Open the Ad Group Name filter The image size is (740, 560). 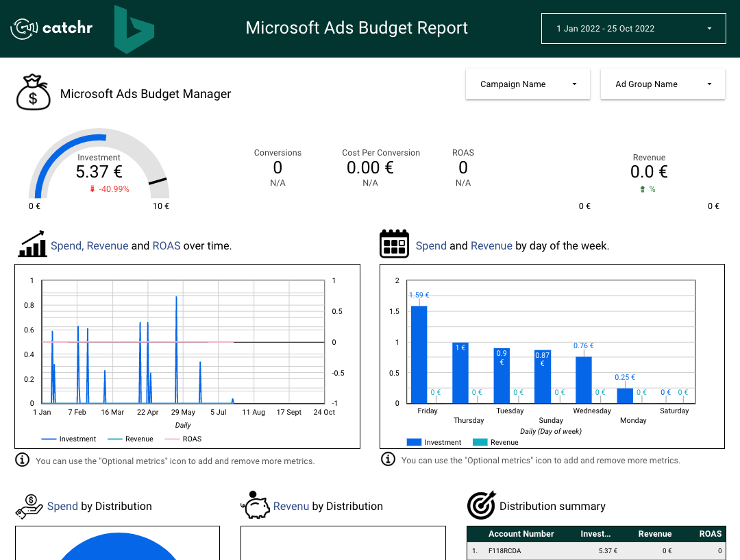662,84
